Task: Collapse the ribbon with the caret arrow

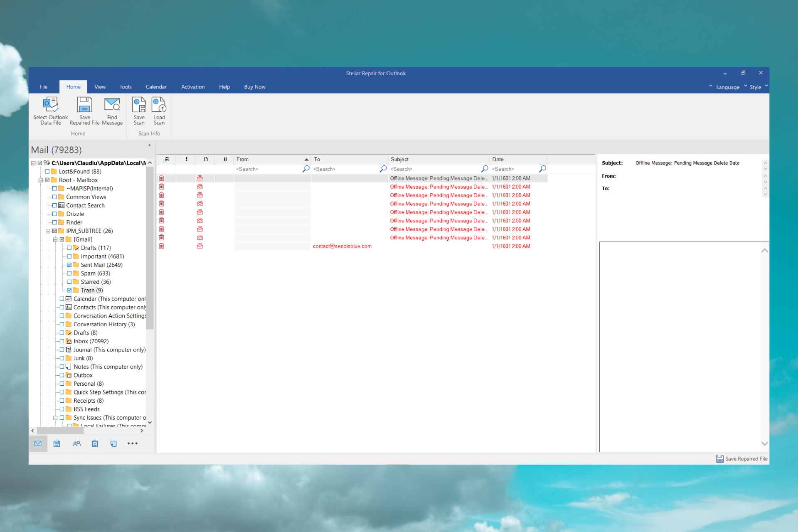Action: click(x=711, y=86)
